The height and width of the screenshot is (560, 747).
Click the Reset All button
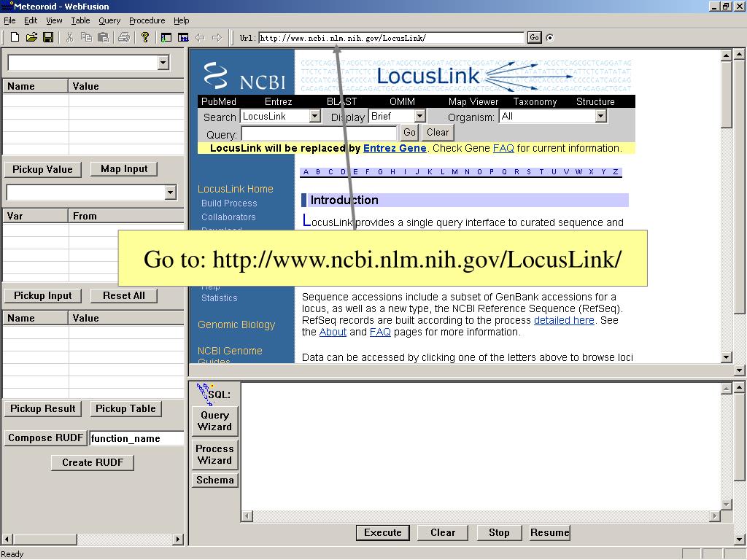point(124,296)
